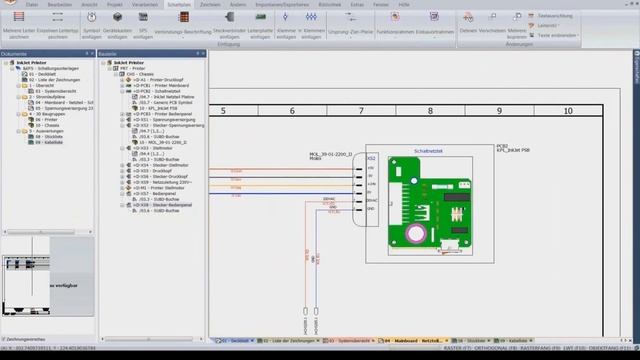Open Leiterstil dropdown in ribbon

tap(544, 25)
